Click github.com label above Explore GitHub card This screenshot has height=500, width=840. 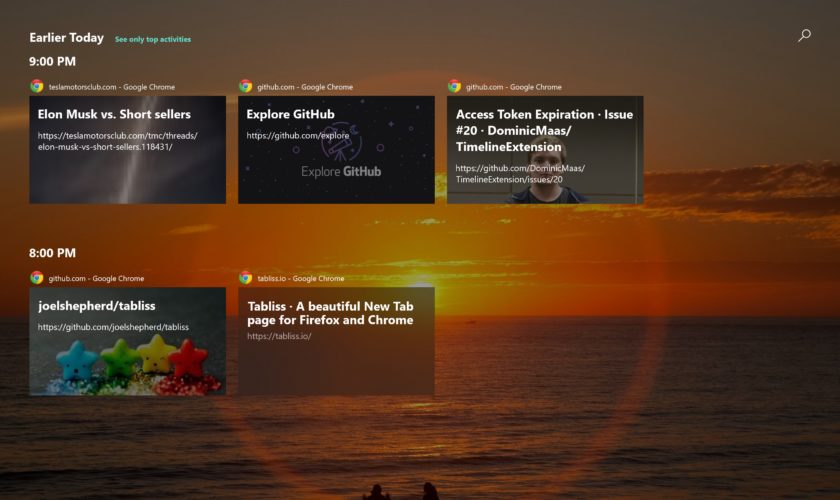(305, 87)
